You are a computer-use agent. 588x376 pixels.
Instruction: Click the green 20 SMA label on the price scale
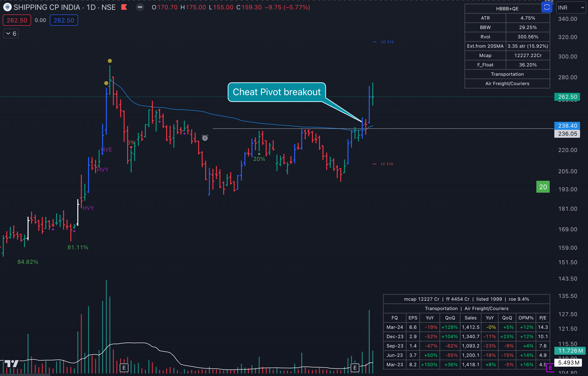(x=543, y=187)
